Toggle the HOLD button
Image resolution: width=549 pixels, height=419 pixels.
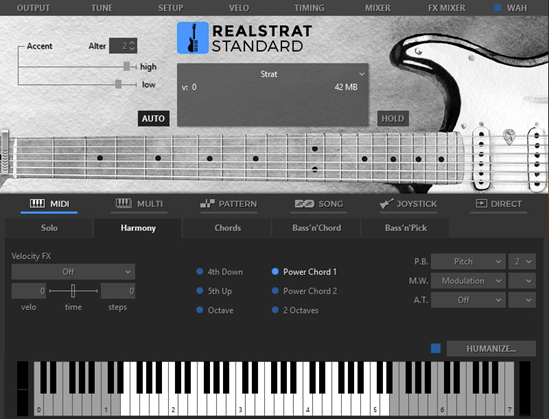393,119
